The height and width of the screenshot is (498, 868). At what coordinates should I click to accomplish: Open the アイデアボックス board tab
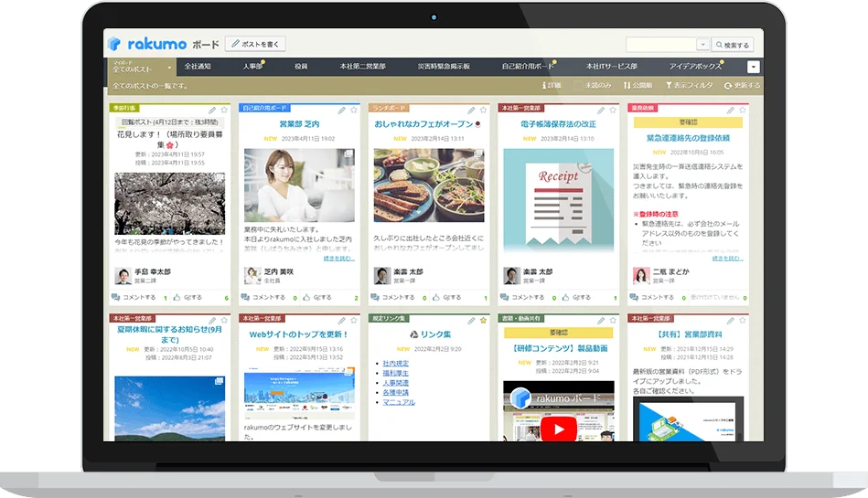pos(695,67)
